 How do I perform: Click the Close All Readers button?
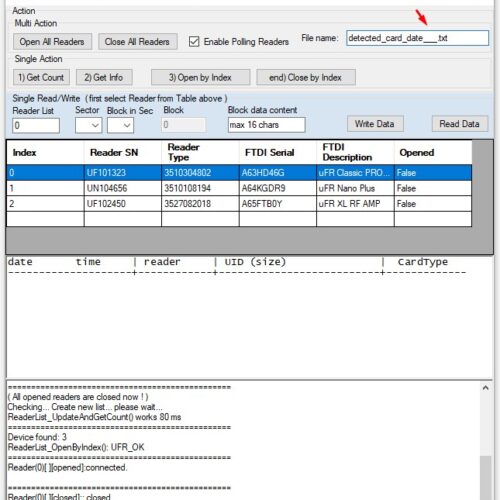(137, 42)
